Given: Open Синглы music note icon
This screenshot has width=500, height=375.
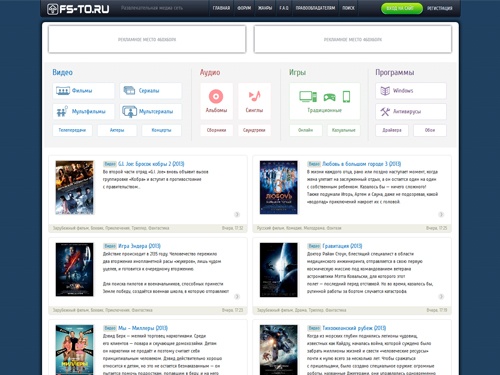Looking at the screenshot, I should point(254,96).
